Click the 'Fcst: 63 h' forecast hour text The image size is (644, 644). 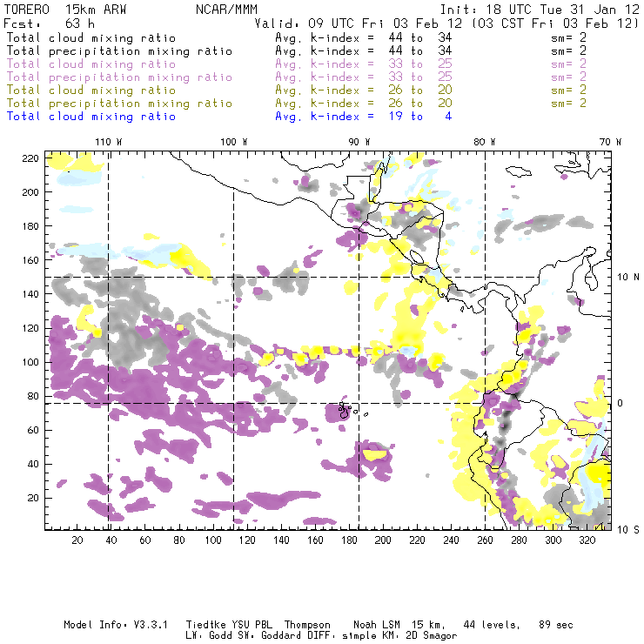(50, 23)
